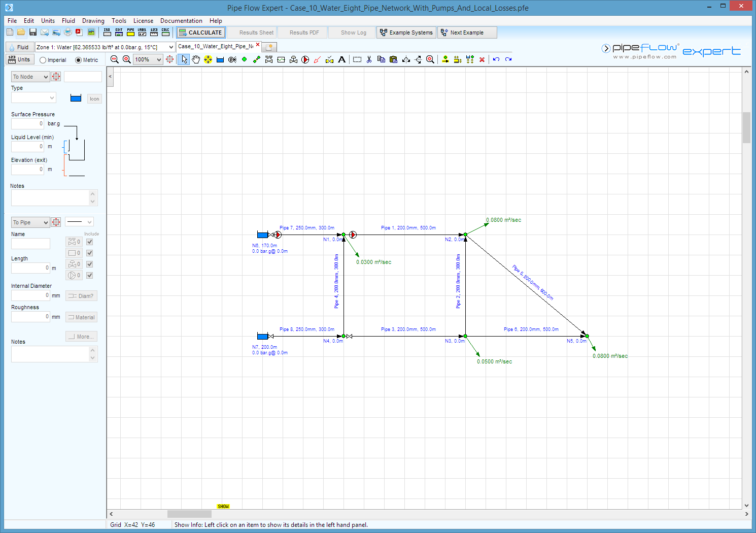This screenshot has height=533, width=756.
Task: Click the Surface Pressure input field
Action: [28, 124]
